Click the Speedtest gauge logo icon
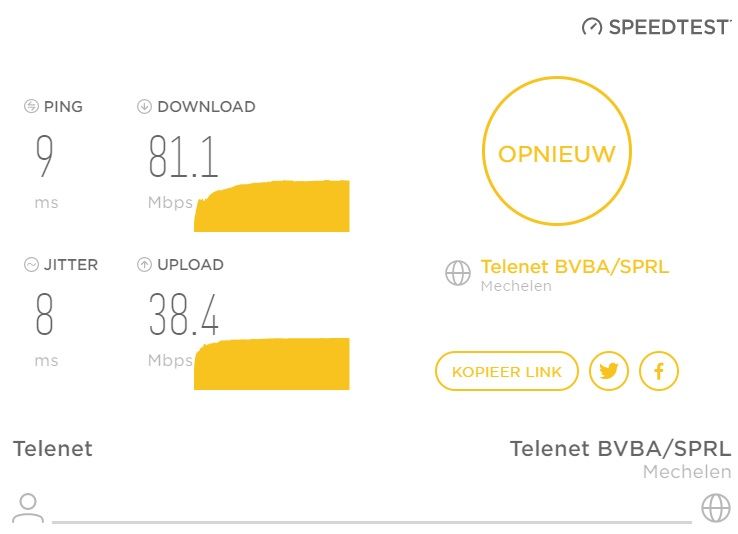The image size is (738, 534). (592, 27)
